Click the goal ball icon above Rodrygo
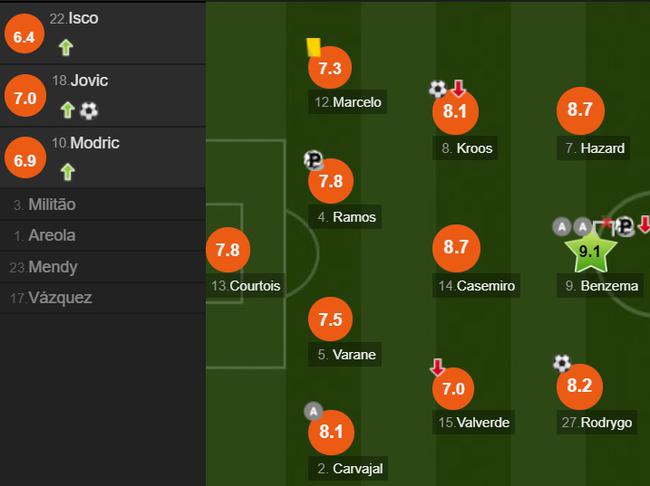This screenshot has height=486, width=650. click(x=562, y=363)
